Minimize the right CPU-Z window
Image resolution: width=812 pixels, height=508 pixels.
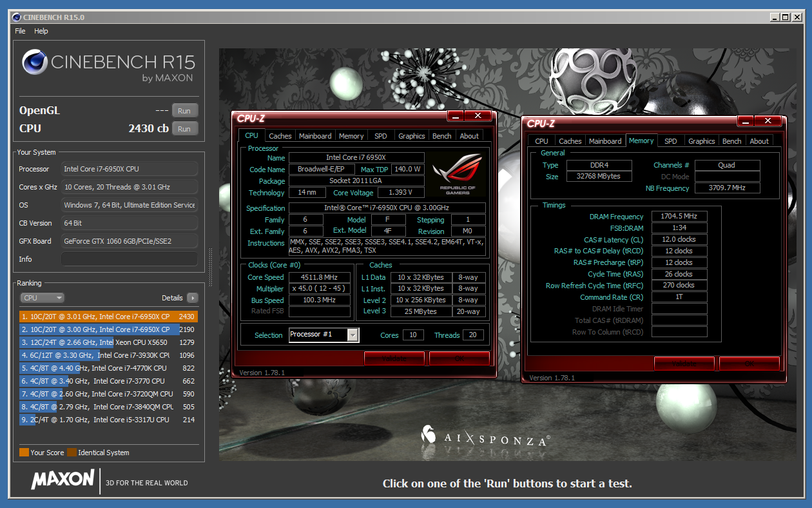(746, 121)
